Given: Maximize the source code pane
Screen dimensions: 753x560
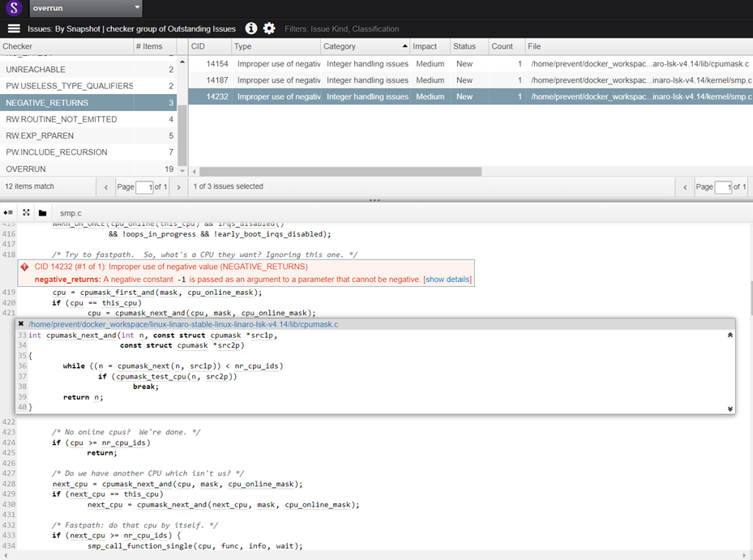Looking at the screenshot, I should (x=26, y=212).
